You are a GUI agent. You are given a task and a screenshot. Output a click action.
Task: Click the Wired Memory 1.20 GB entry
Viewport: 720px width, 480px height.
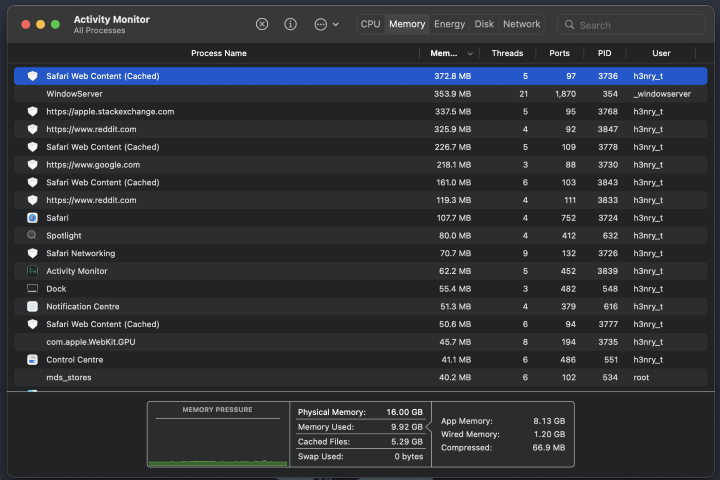503,434
